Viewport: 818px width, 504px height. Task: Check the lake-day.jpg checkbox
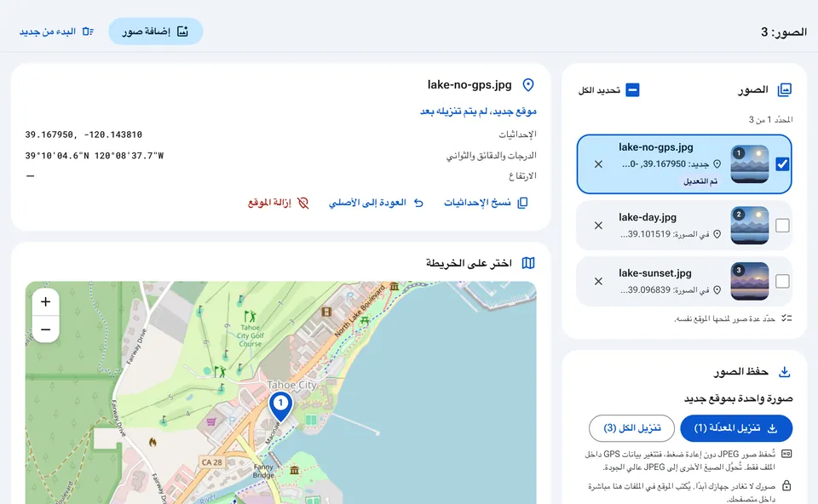pos(782,226)
